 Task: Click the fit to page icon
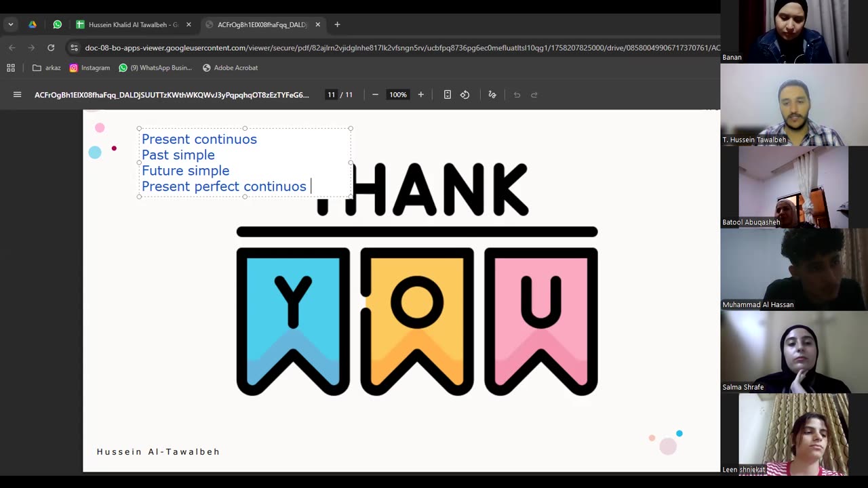coord(448,95)
